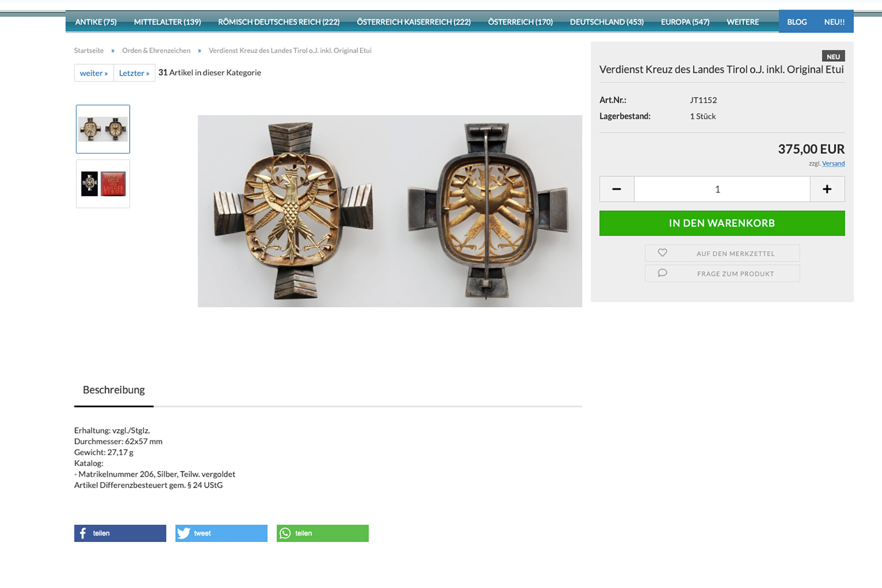
Task: Click the quantity input field
Action: click(722, 189)
